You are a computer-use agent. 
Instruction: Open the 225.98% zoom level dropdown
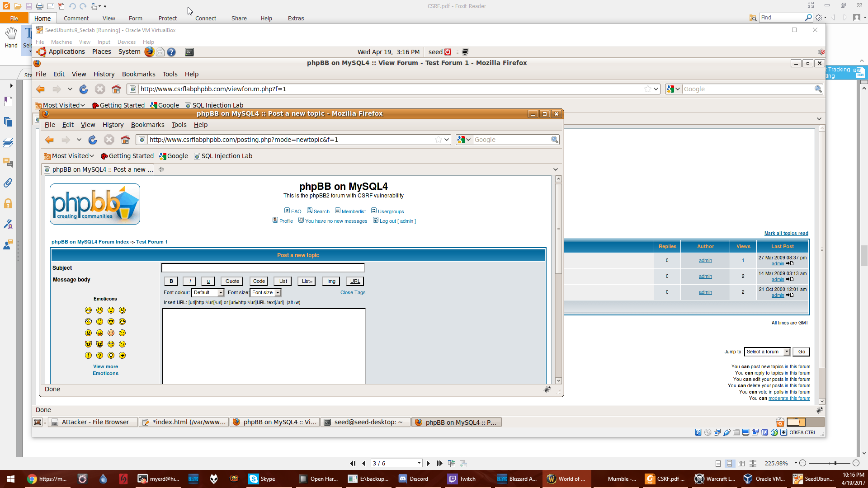pyautogui.click(x=796, y=463)
